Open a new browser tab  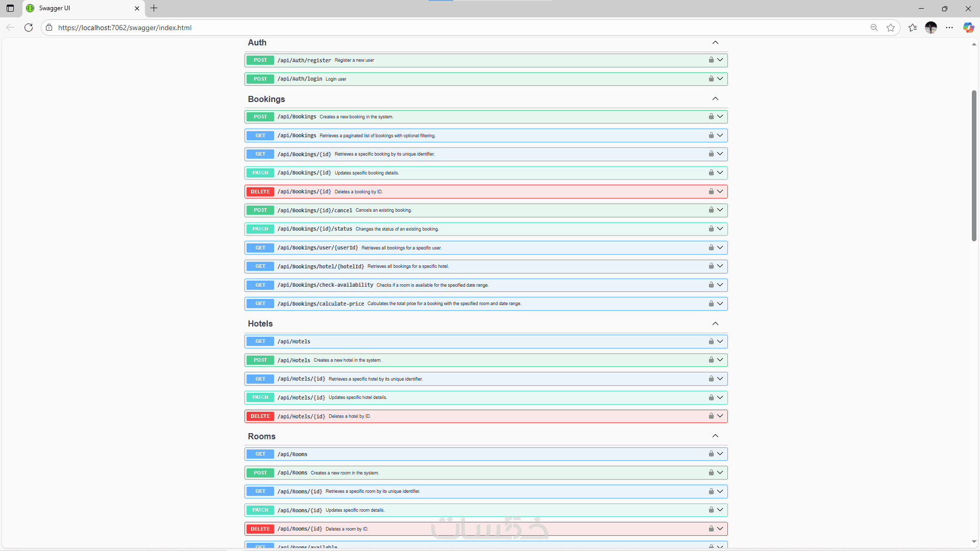coord(154,8)
